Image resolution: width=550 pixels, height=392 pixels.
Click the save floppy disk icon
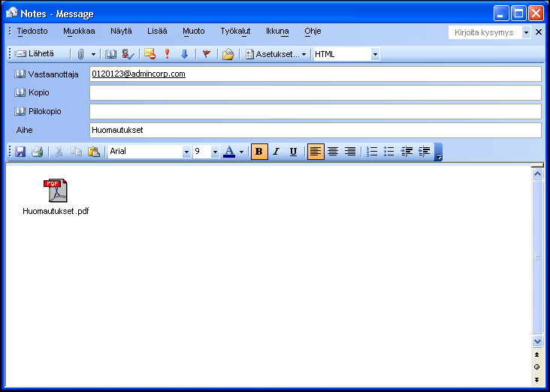[x=20, y=152]
